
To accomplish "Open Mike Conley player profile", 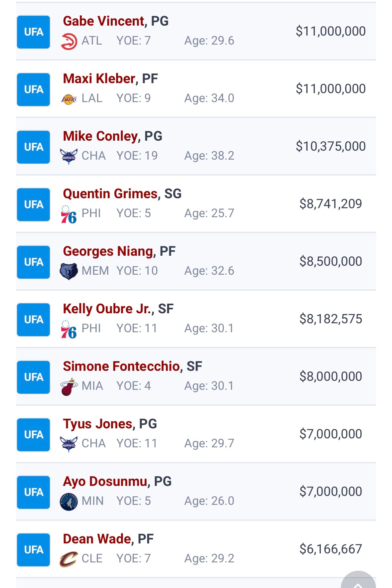I will pos(100,136).
